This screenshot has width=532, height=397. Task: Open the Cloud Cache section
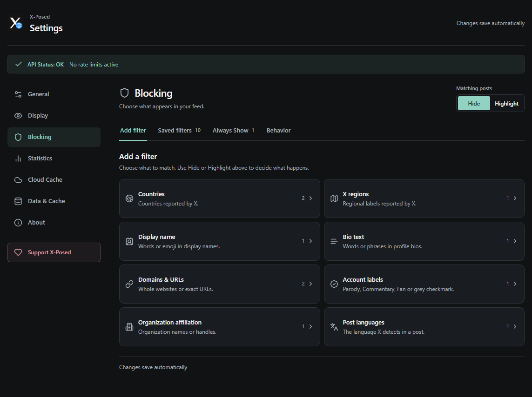click(x=54, y=179)
